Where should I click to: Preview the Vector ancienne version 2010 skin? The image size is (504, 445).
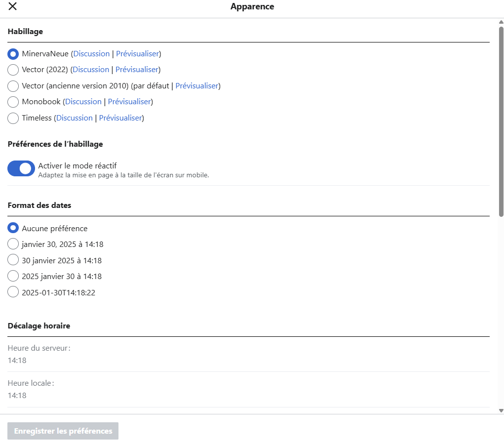pos(197,86)
